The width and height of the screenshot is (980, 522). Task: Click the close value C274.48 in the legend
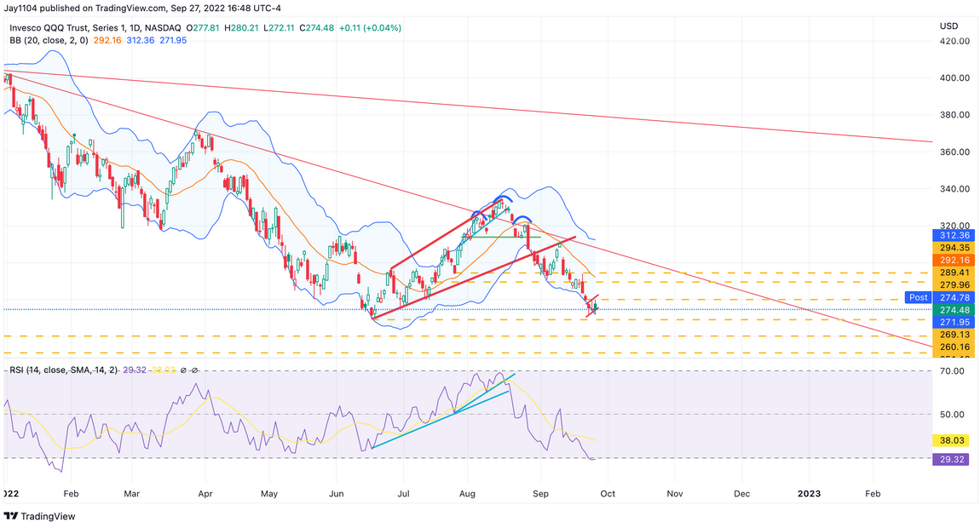316,28
